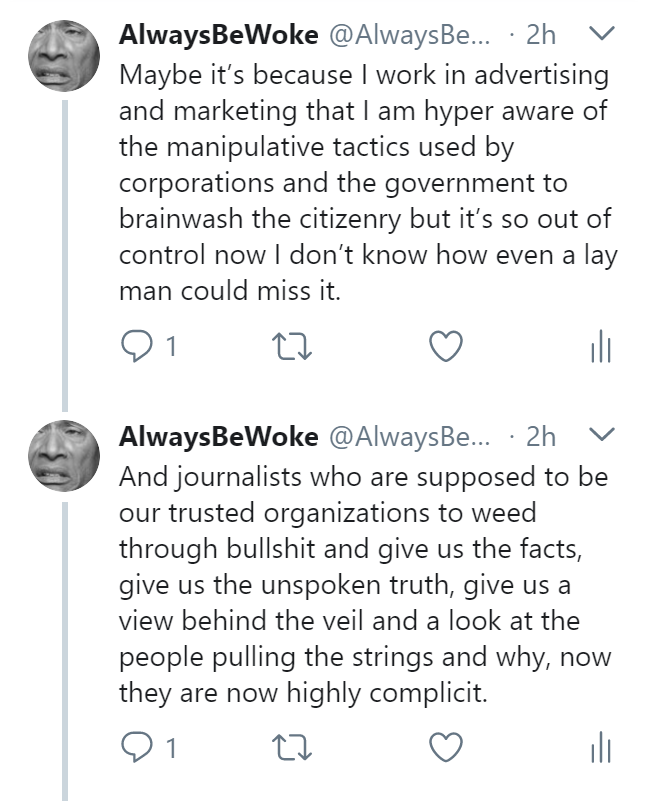View analytics for the advertising tweet
This screenshot has width=648, height=801.
click(600, 347)
